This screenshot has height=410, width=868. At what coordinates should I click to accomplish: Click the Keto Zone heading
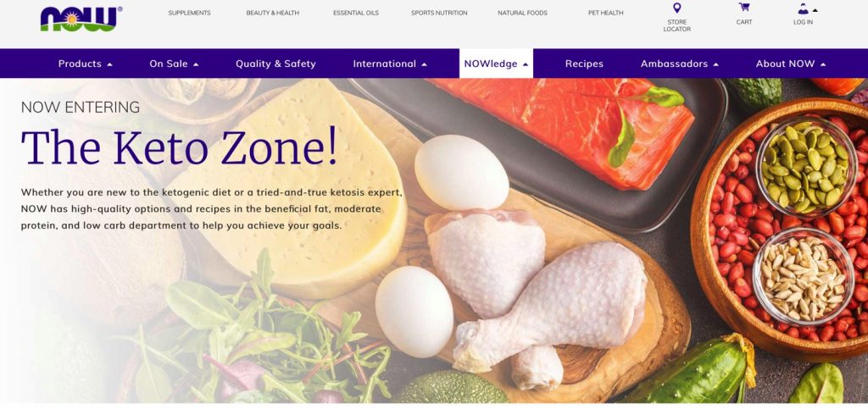179,147
